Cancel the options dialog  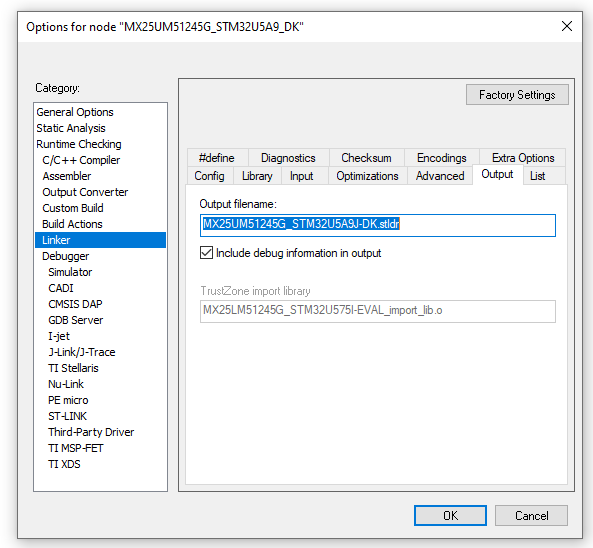(531, 515)
